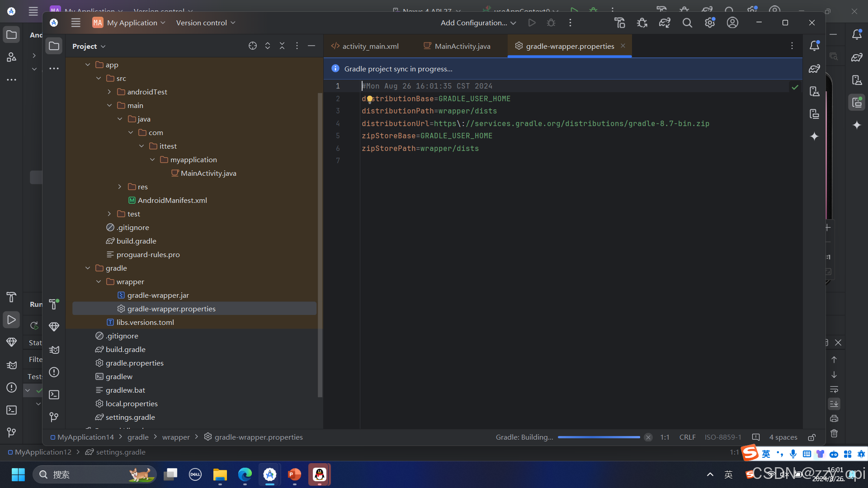The width and height of the screenshot is (868, 488).
Task: Click the Gradle build progress bar
Action: coord(599,437)
